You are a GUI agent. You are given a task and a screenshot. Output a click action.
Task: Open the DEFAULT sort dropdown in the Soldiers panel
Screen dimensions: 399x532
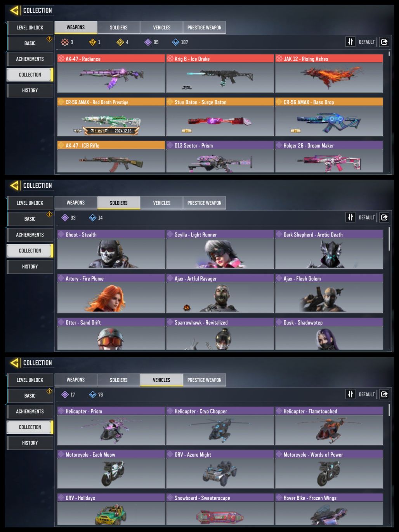point(367,217)
